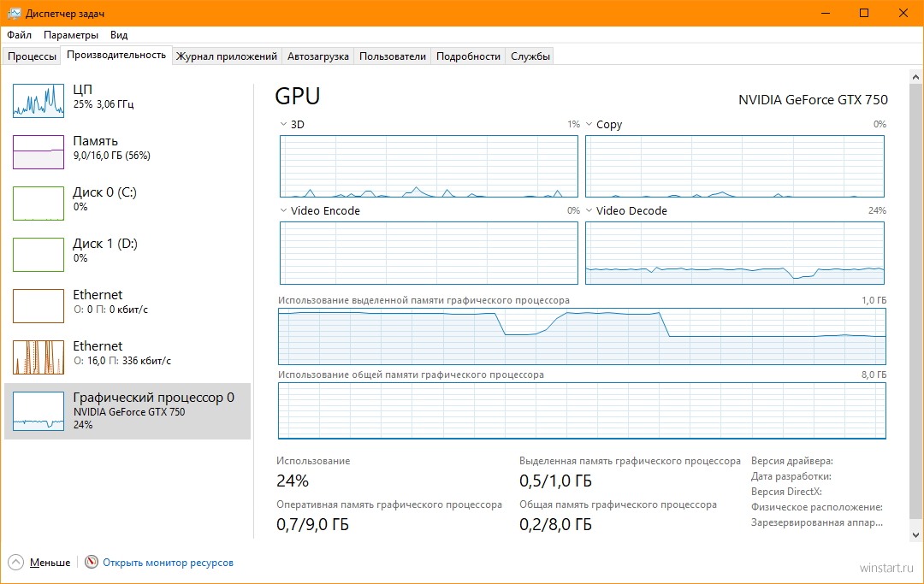This screenshot has height=584, width=924.
Task: Select Диск 1 (D:) mini graph
Action: pos(38,254)
